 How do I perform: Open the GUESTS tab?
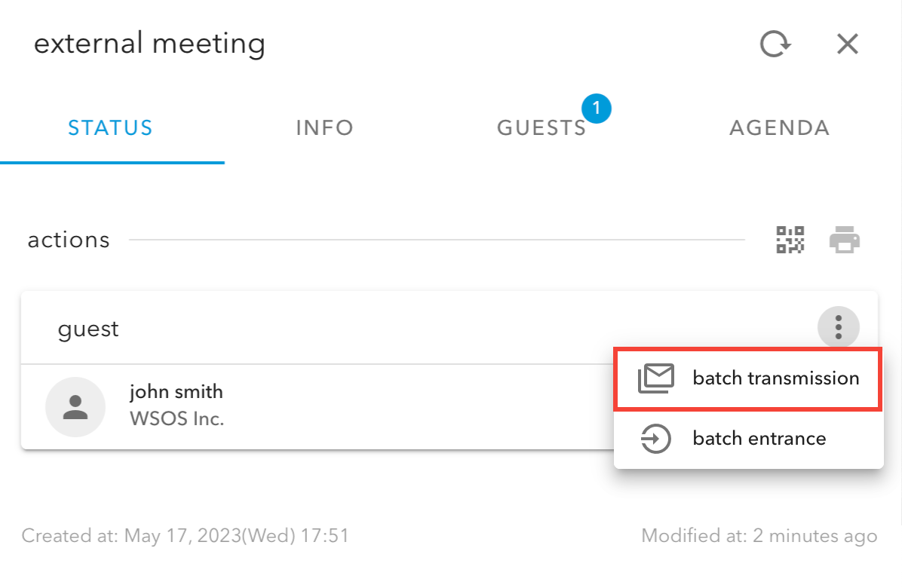point(542,128)
